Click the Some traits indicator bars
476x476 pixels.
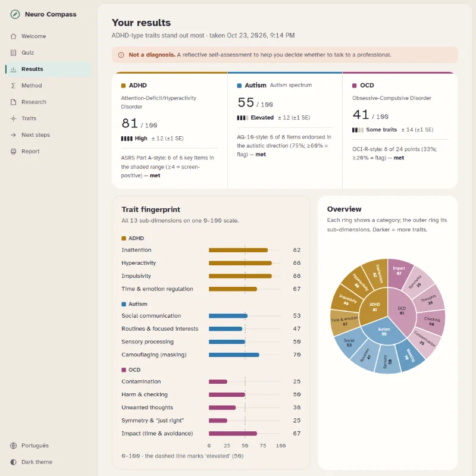(358, 130)
